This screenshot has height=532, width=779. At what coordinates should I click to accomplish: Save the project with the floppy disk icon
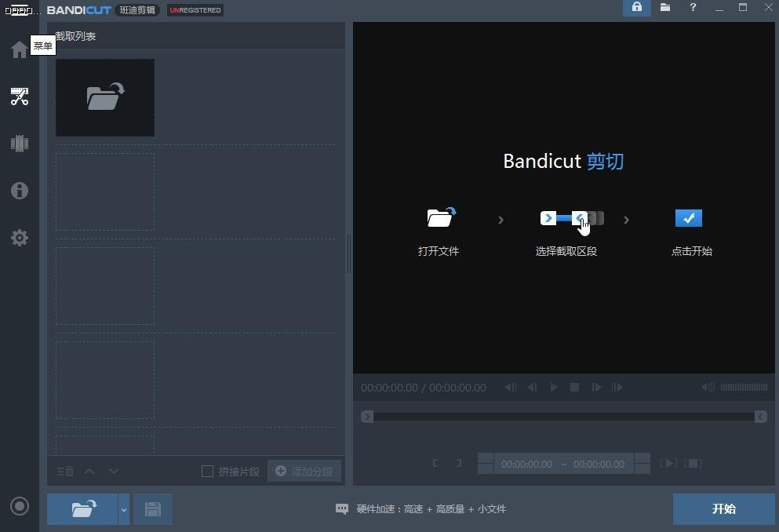pos(153,509)
